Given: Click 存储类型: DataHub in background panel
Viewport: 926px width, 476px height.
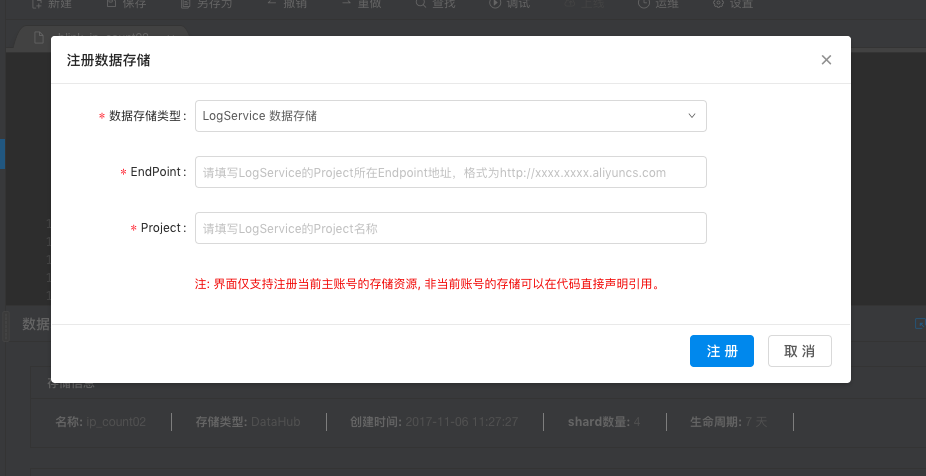Looking at the screenshot, I should 248,422.
